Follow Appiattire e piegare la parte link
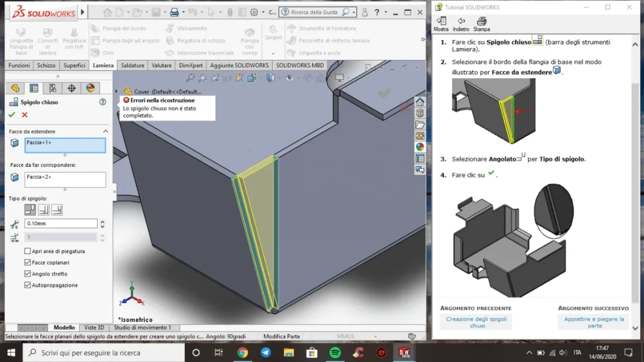 pyautogui.click(x=594, y=322)
